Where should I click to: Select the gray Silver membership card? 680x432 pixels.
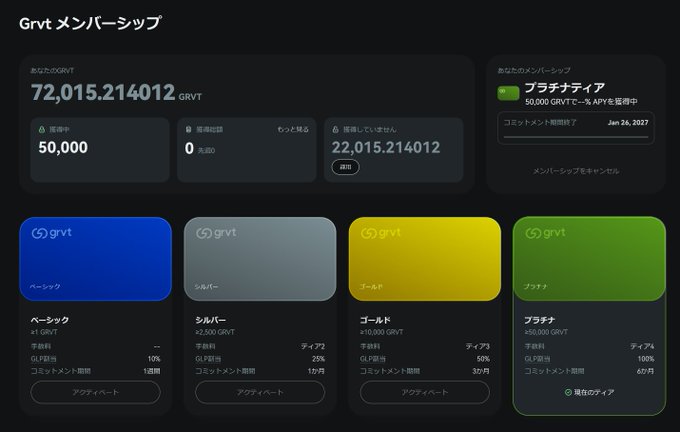pyautogui.click(x=260, y=259)
